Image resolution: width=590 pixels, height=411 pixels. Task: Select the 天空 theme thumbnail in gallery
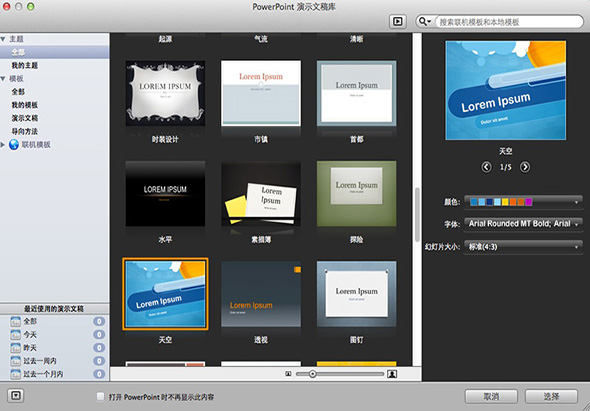coord(165,294)
